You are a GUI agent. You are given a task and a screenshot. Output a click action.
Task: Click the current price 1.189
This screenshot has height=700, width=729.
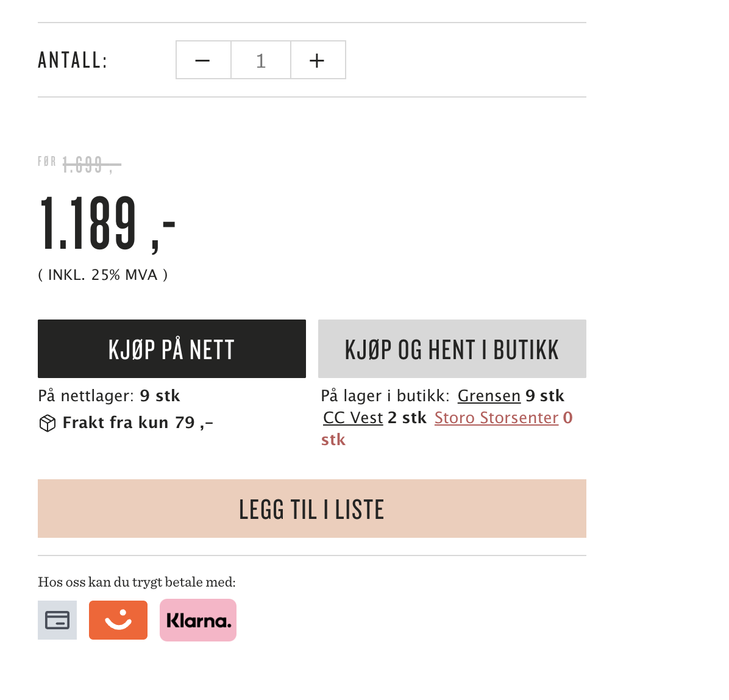point(107,223)
